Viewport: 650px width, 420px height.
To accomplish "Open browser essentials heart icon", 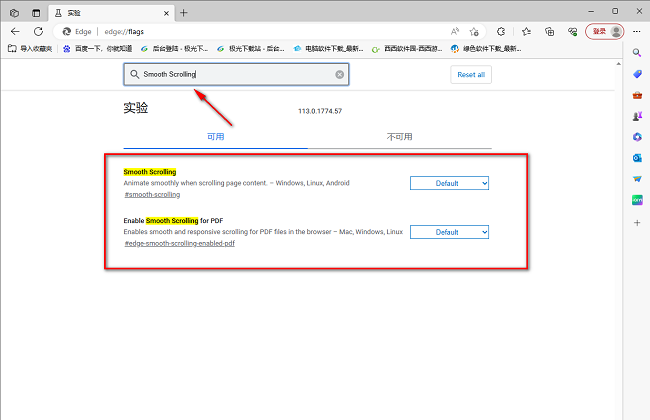I will pos(573,32).
